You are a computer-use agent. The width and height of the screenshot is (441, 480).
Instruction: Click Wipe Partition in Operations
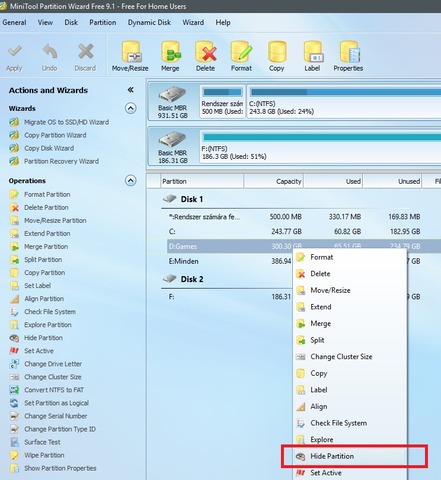coord(44,455)
